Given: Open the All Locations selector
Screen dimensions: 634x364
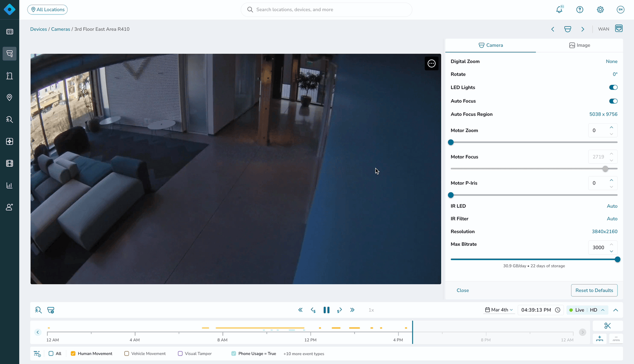Looking at the screenshot, I should click(47, 9).
